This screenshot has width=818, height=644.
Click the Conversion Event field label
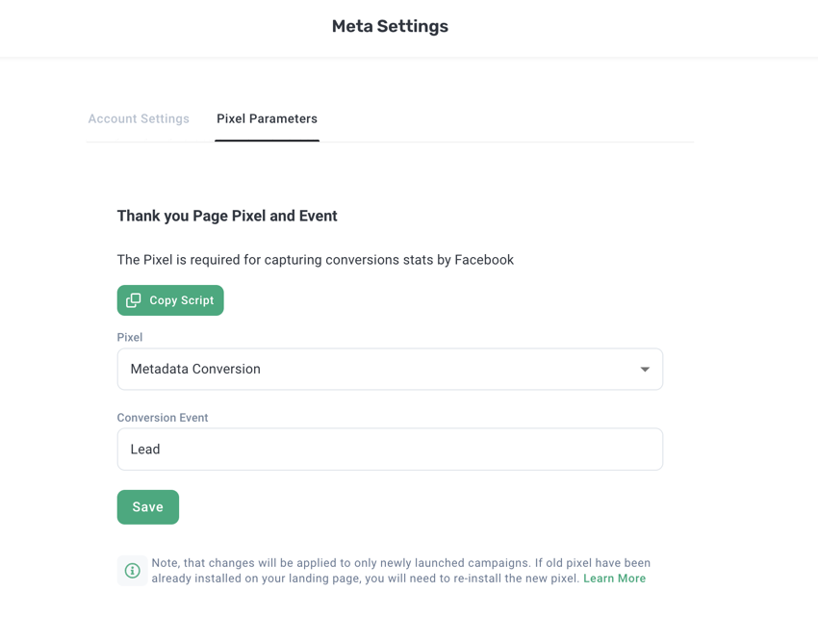(163, 418)
